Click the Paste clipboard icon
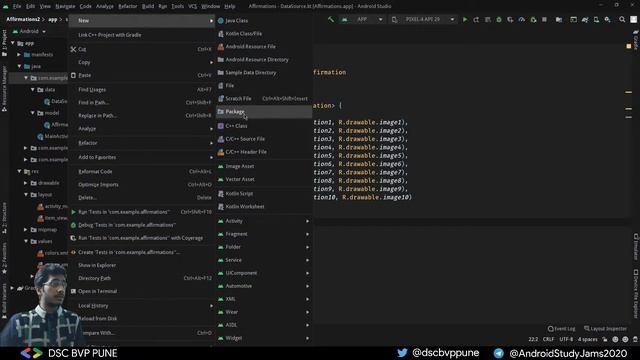This screenshot has width=640, height=360. point(73,75)
